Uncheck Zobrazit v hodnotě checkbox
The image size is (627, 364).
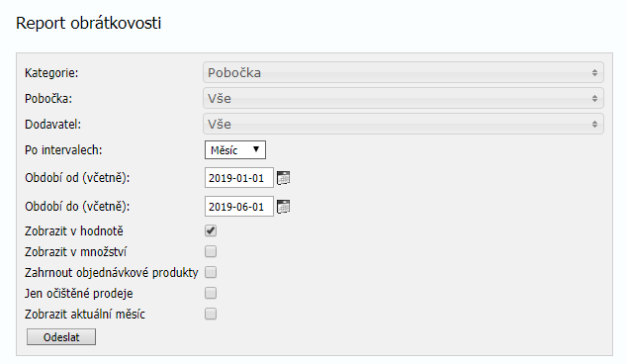211,230
